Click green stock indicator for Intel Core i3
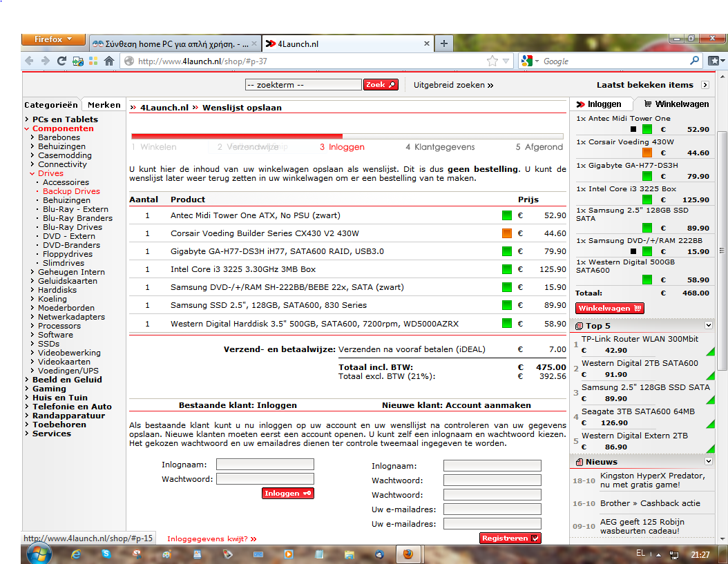Screen dimensions: 728x564 click(x=506, y=269)
